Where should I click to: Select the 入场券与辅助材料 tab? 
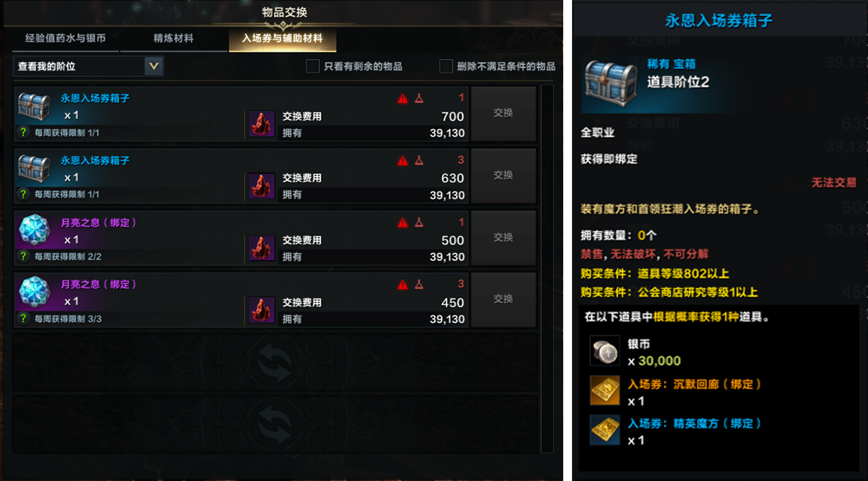pos(283,38)
